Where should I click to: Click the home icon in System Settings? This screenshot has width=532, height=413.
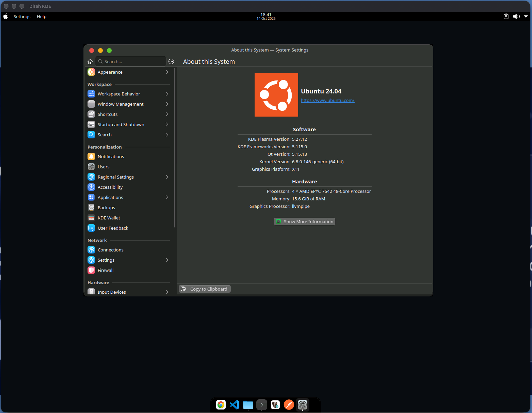90,62
